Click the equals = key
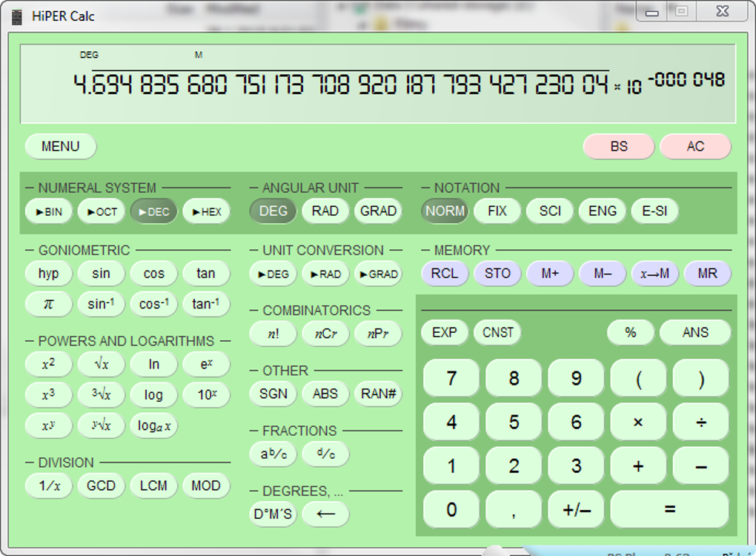 (x=669, y=510)
